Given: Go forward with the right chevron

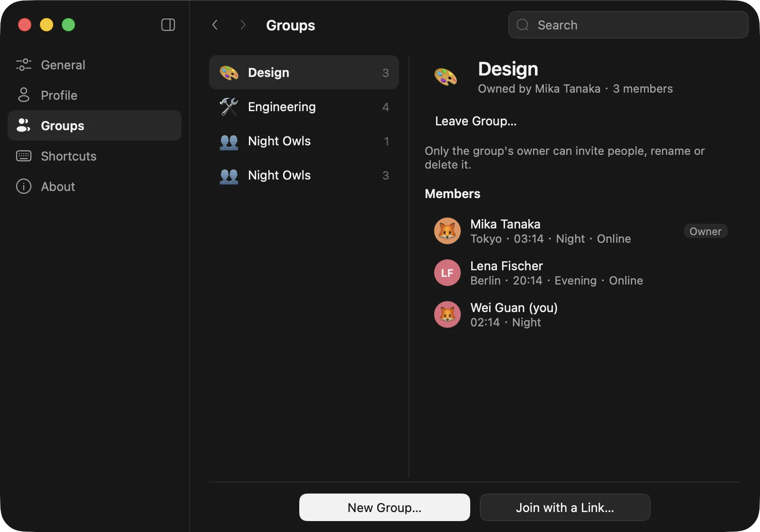Looking at the screenshot, I should coord(243,25).
